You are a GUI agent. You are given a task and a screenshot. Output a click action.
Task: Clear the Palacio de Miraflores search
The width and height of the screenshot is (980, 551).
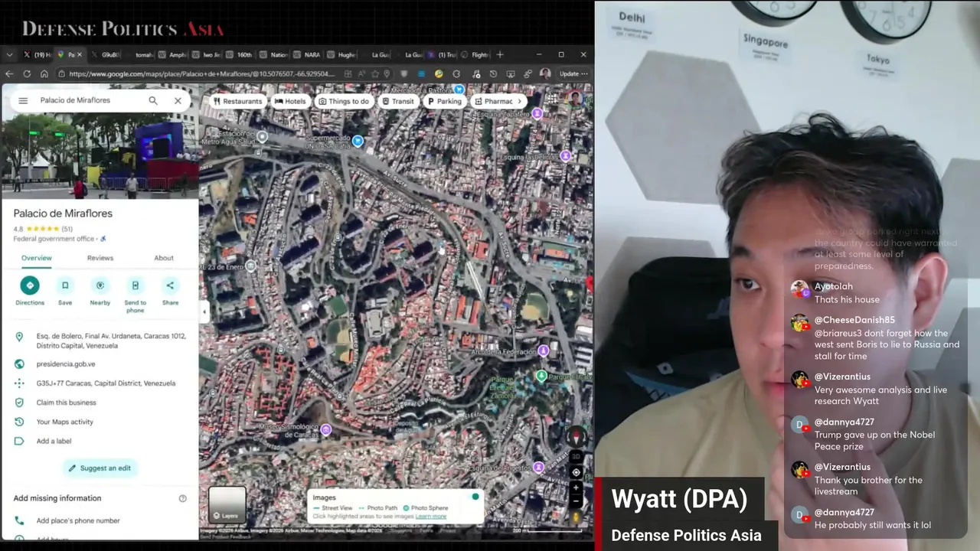178,100
